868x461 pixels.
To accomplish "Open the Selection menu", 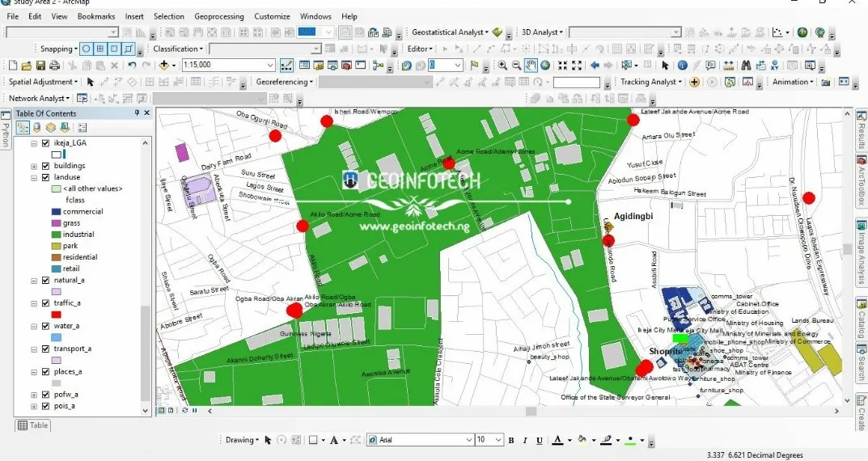I will click(169, 17).
